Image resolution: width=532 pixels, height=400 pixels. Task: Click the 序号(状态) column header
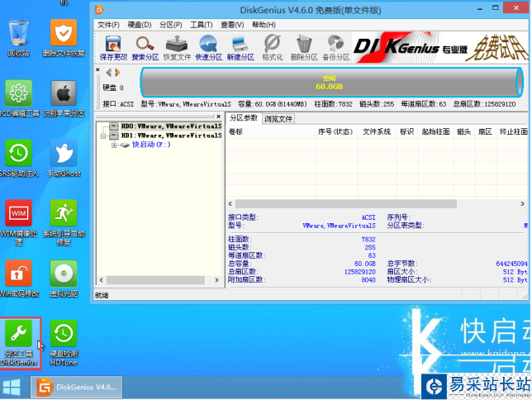[336, 131]
